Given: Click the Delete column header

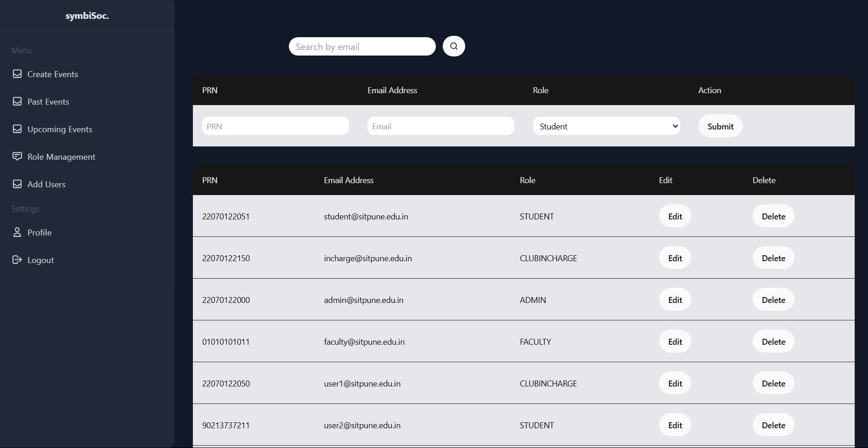Looking at the screenshot, I should pyautogui.click(x=764, y=180).
